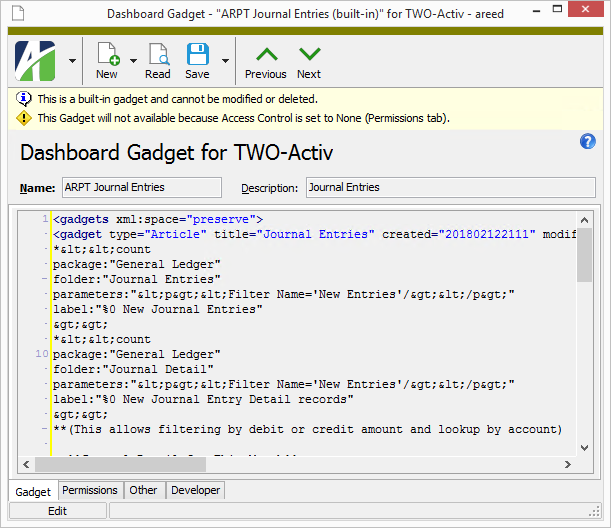This screenshot has height=528, width=611.
Task: Click the code line folder:"Journal Entries"
Action: point(137,279)
